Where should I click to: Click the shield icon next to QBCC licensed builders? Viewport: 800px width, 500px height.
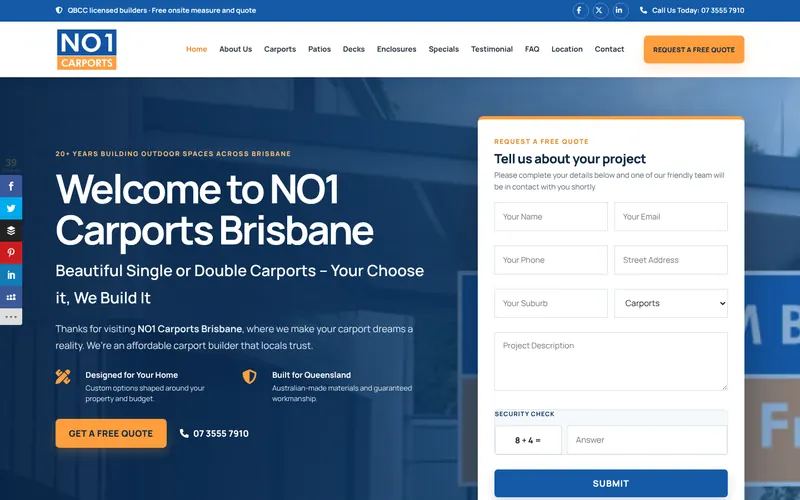[59, 10]
